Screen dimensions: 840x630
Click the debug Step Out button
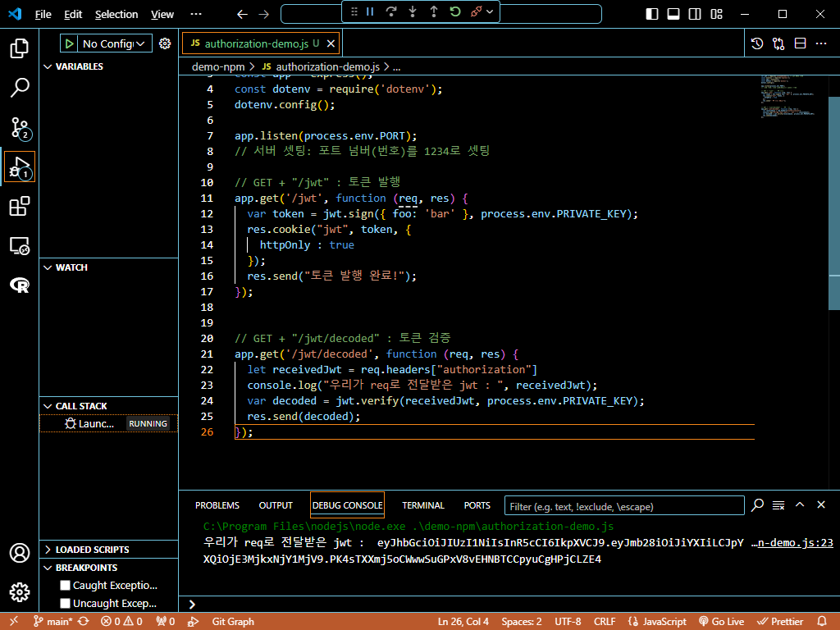(434, 11)
